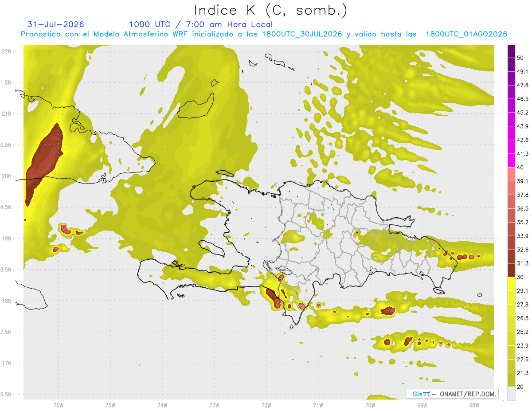The image size is (532, 411).
Task: Click the colorbar value 21.3
Action: pyautogui.click(x=523, y=373)
